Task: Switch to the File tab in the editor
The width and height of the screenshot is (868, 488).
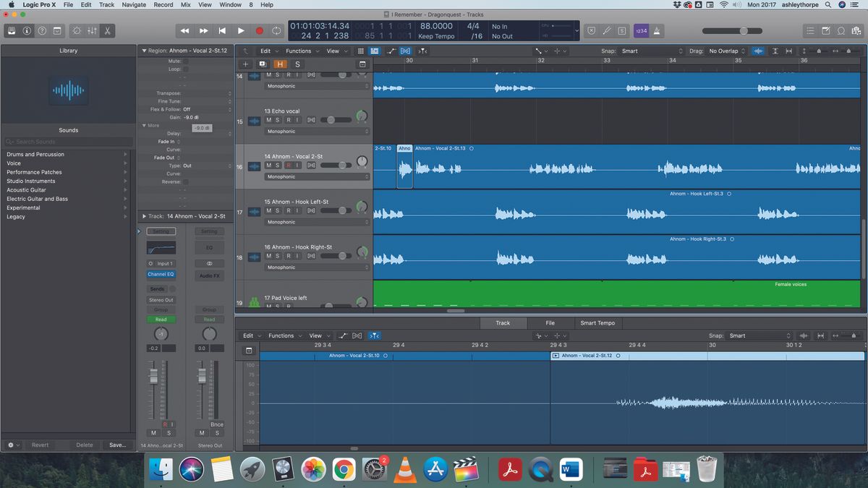Action: tap(550, 322)
